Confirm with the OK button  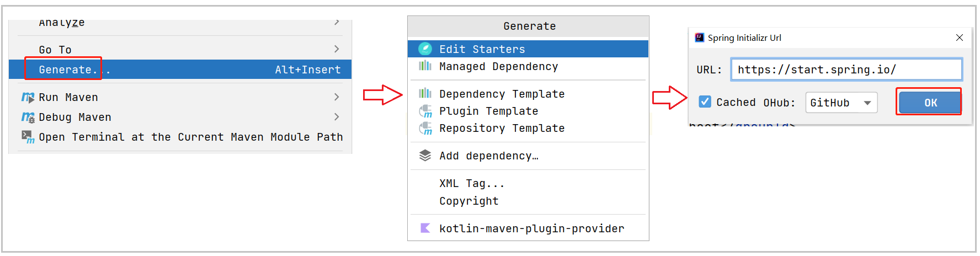point(930,103)
